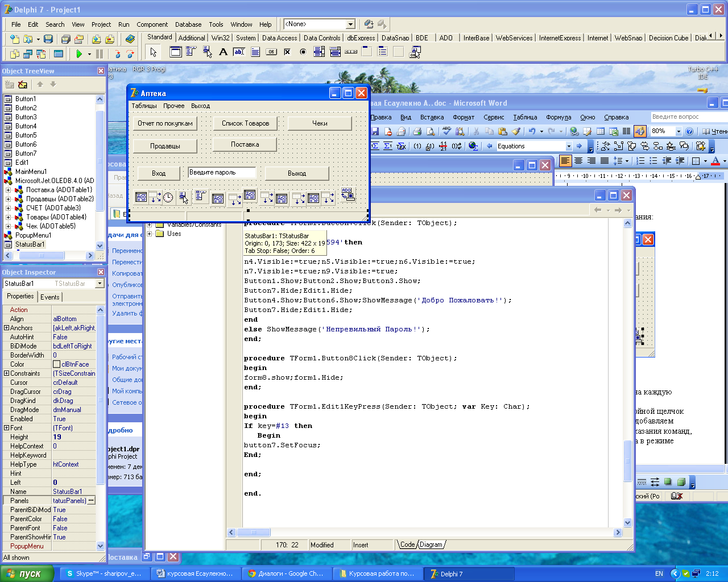Select the arrow pointer tool in component palette
Image resolution: width=728 pixels, height=582 pixels.
click(x=153, y=52)
